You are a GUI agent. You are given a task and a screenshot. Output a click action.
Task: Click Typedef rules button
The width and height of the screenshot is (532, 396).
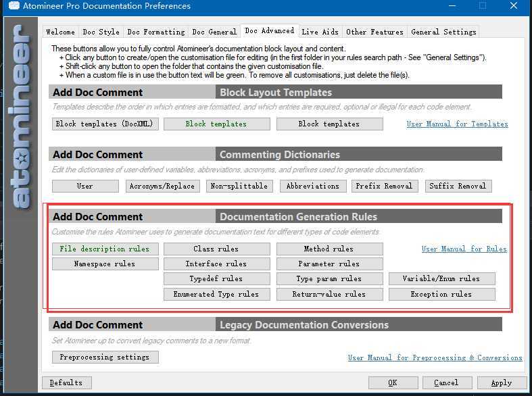(x=216, y=278)
